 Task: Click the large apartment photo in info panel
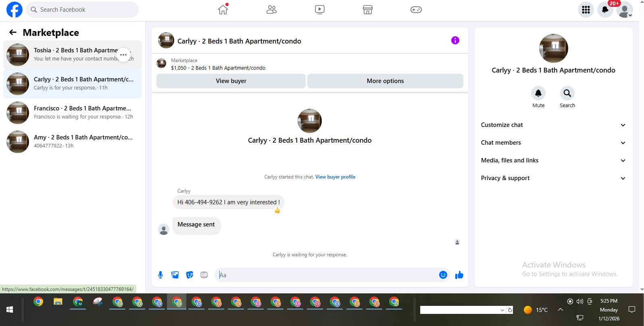coord(554,48)
